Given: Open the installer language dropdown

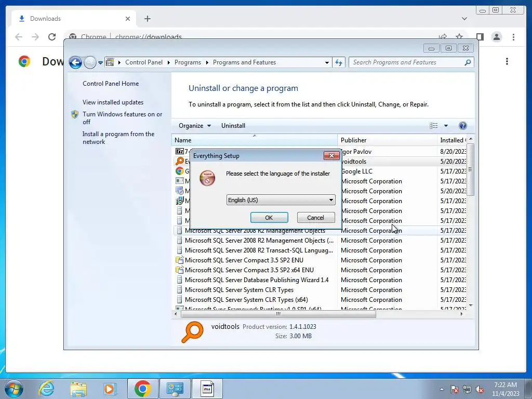Looking at the screenshot, I should [x=281, y=200].
